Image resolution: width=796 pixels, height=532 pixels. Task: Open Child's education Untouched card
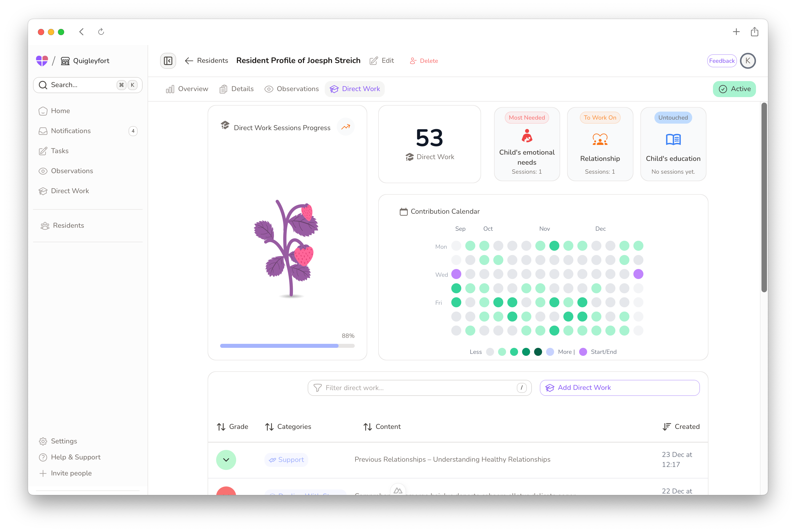coord(673,144)
